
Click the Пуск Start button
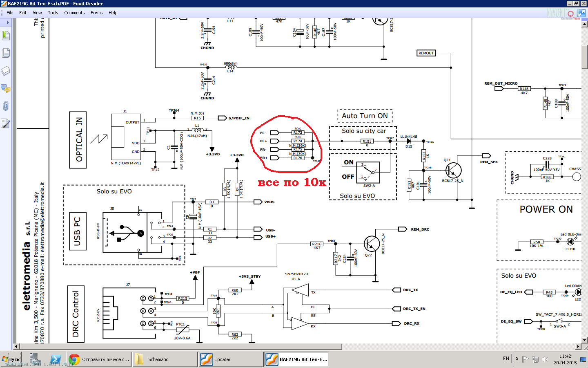pos(11,359)
